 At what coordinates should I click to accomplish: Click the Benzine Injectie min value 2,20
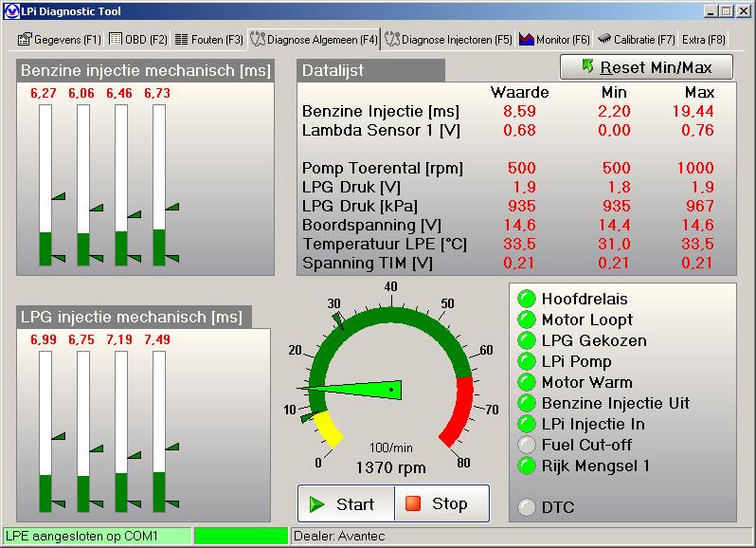(614, 111)
